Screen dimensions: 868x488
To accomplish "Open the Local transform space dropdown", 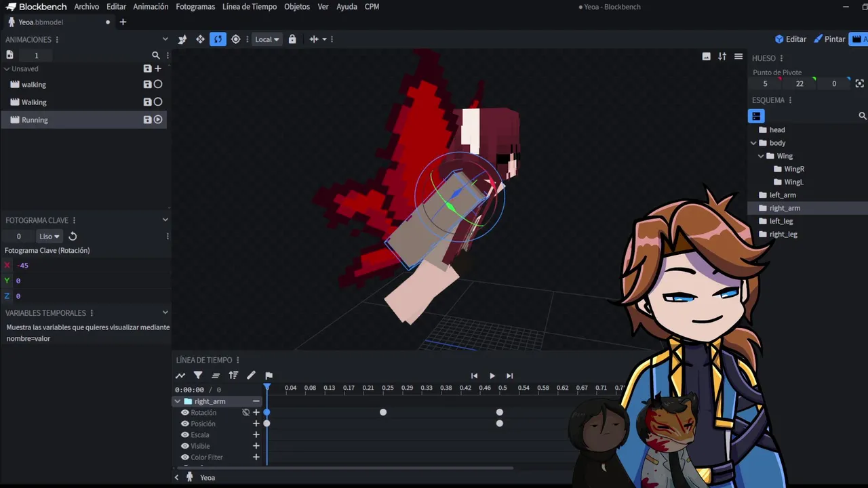I will click(x=267, y=39).
